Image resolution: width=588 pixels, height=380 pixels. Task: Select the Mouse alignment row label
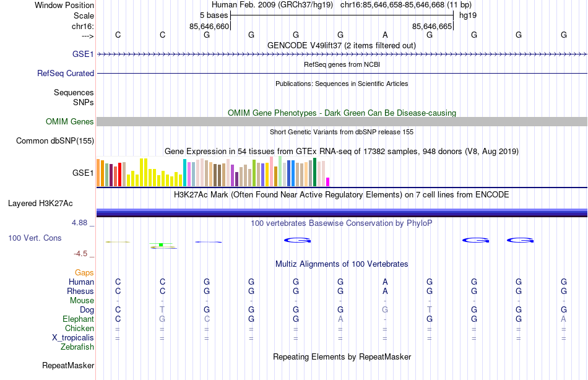coord(82,301)
